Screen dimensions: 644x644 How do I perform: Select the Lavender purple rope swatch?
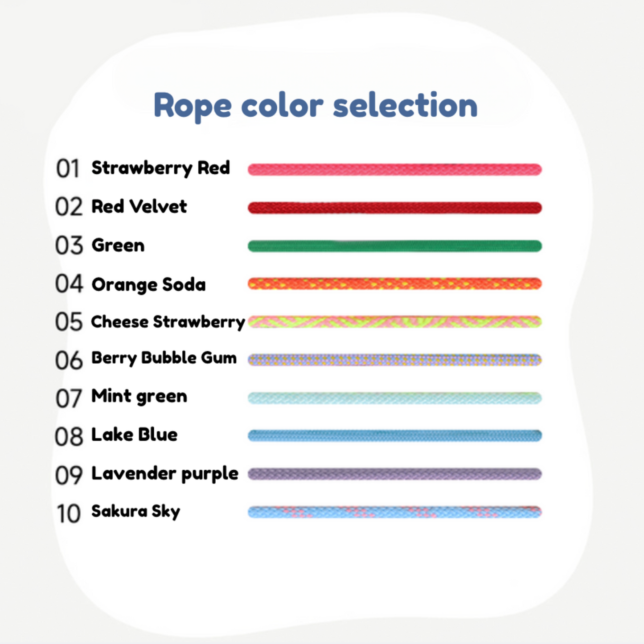(394, 474)
